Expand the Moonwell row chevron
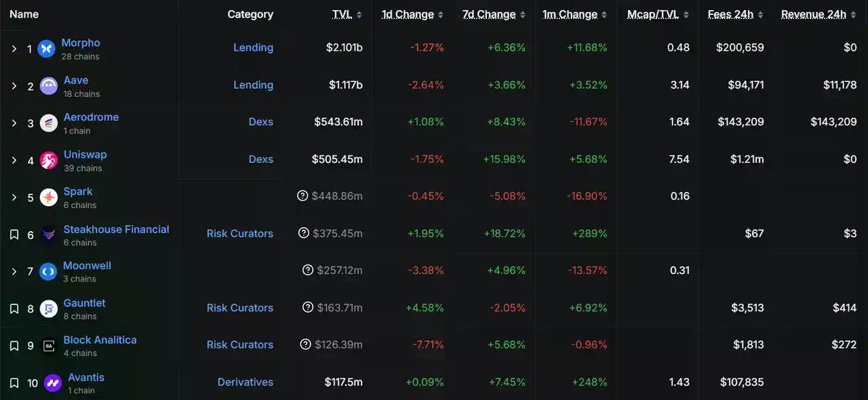This screenshot has width=868, height=400. 14,271
